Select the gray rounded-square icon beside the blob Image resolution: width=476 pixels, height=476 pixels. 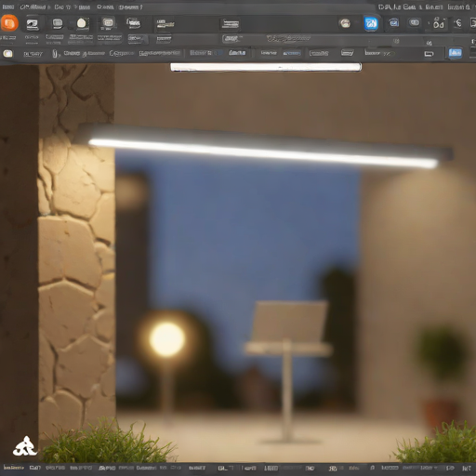click(58, 23)
